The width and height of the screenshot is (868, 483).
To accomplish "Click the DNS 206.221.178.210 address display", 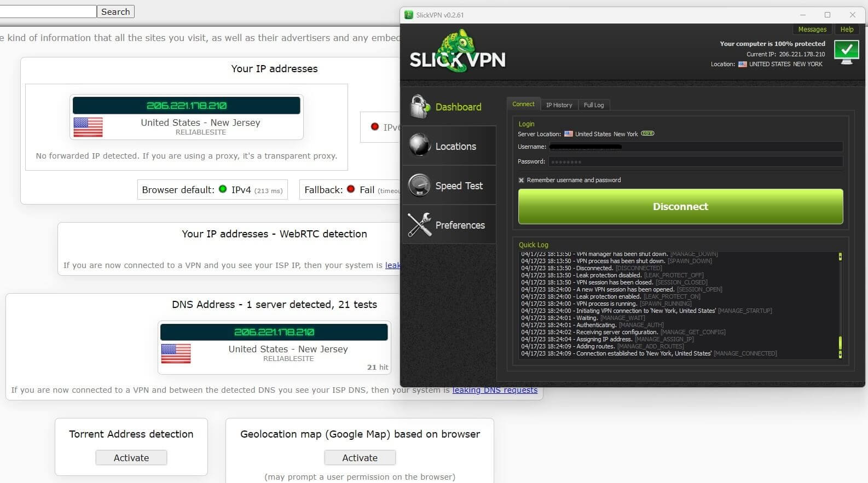I will click(x=274, y=332).
